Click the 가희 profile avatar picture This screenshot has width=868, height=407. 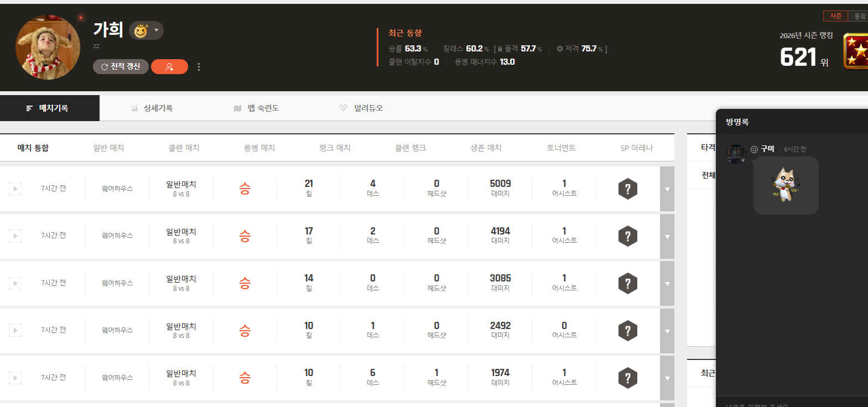[x=48, y=48]
